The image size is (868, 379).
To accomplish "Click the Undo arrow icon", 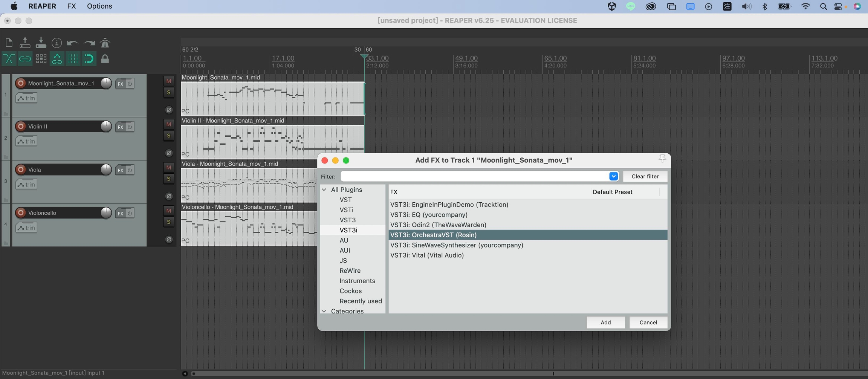I will pos(72,43).
